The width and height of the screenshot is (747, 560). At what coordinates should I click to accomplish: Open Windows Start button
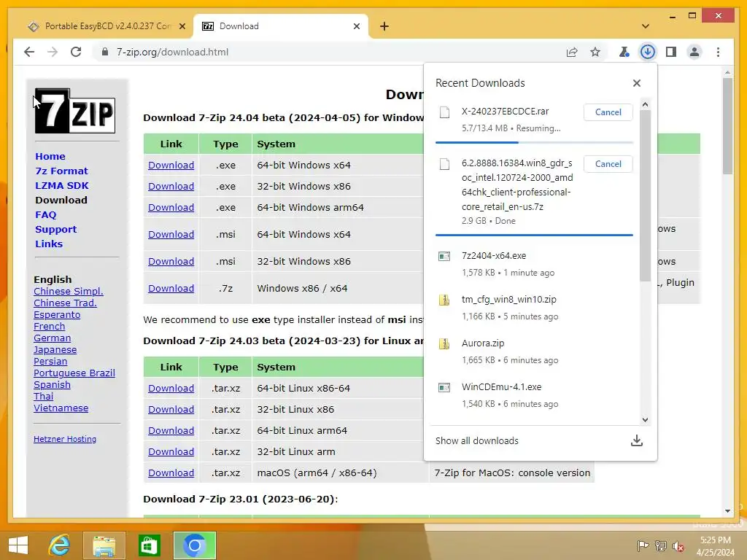pyautogui.click(x=18, y=545)
